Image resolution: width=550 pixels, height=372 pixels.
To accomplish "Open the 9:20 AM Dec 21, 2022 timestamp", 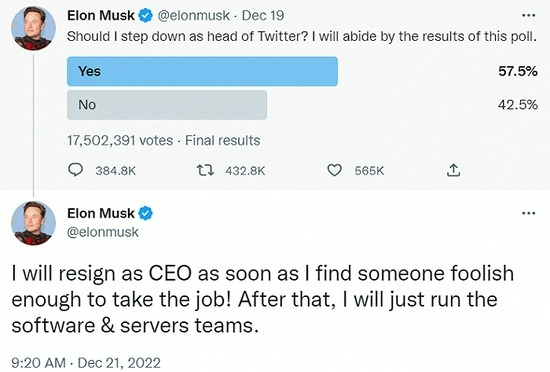I will pyautogui.click(x=86, y=363).
